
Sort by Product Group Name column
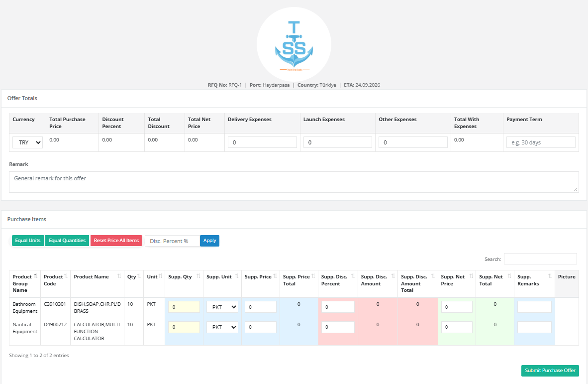(25, 283)
